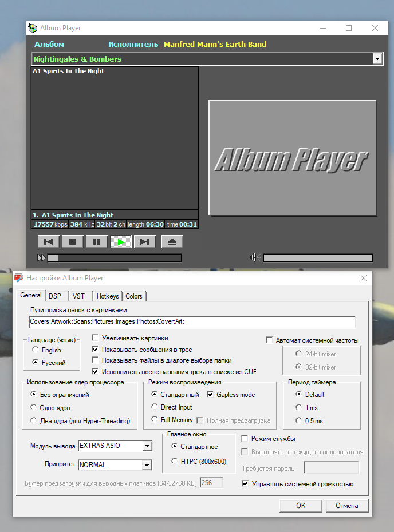The image size is (394, 532).
Task: Click Manfred Mann's Earth Band artist name
Action: tap(215, 45)
